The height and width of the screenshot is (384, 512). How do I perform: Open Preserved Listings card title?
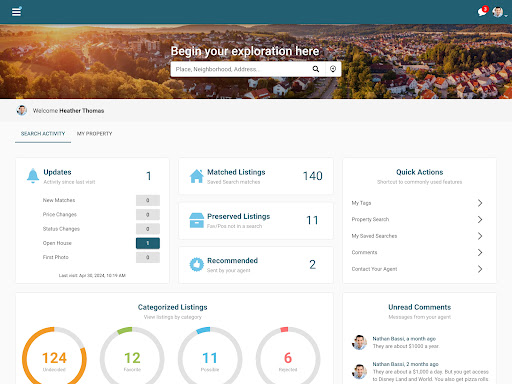pos(239,216)
